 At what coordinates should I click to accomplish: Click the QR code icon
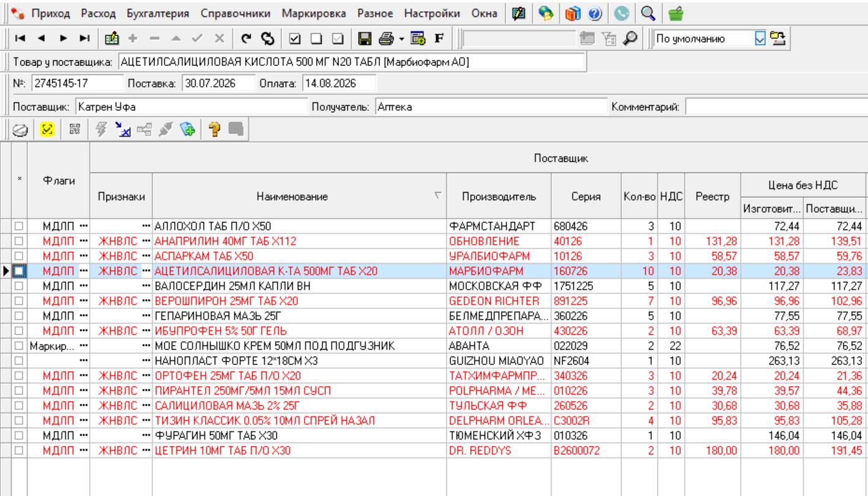tap(75, 130)
